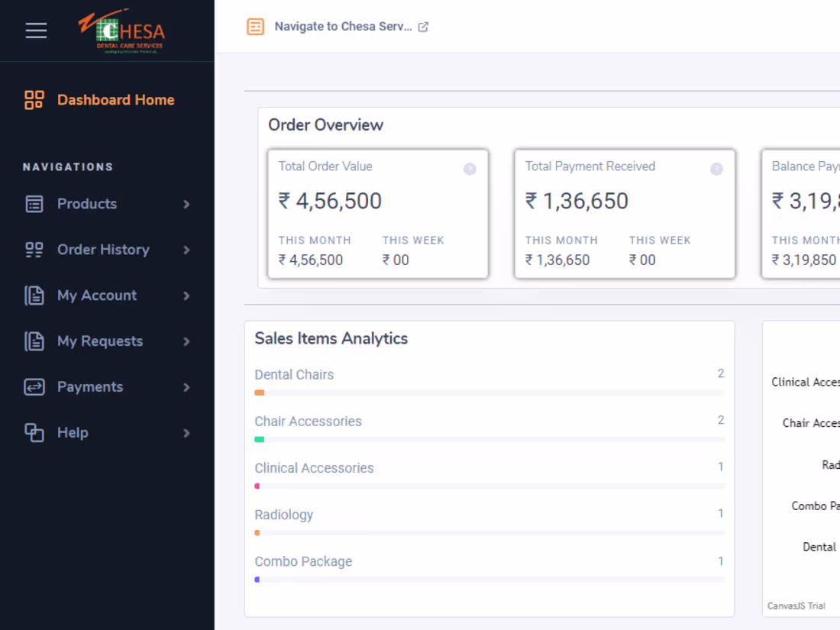Select the Dashboard Home menu item
Image resolution: width=840 pixels, height=630 pixels.
(x=115, y=99)
